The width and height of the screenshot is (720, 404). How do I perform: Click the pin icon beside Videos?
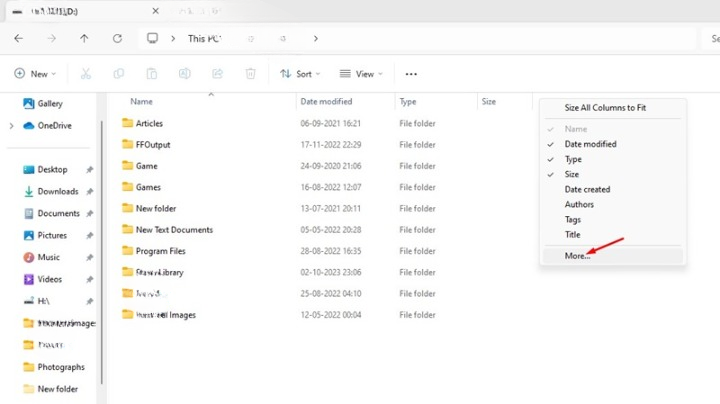point(90,279)
